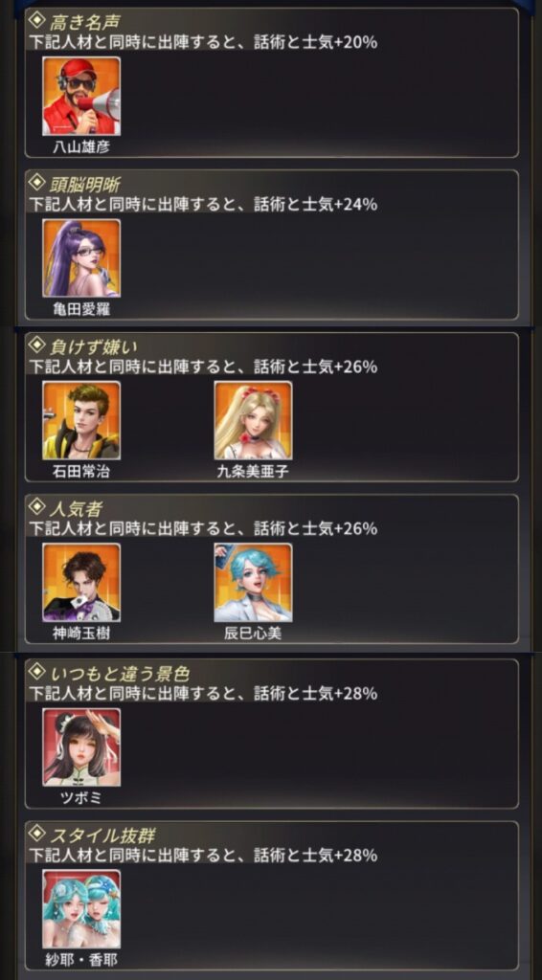Select the 亀田愛羅 character portrait
Screen dimensions: 542x980
(x=81, y=257)
